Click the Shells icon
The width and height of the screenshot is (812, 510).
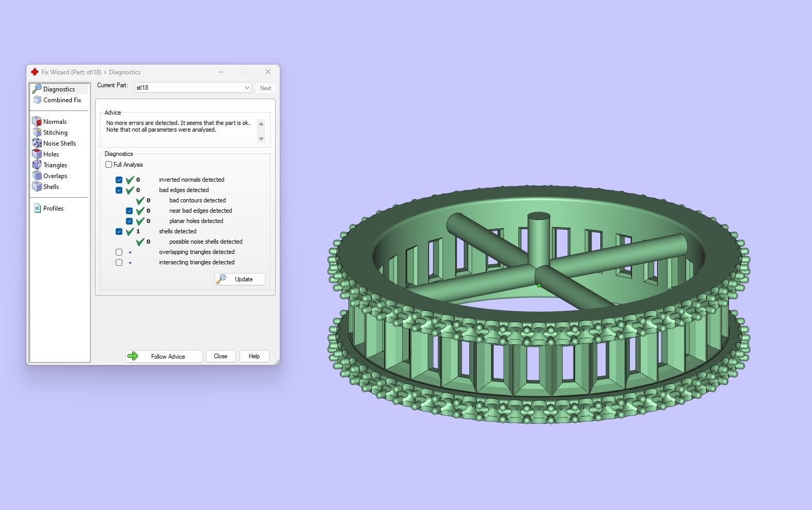click(x=37, y=187)
